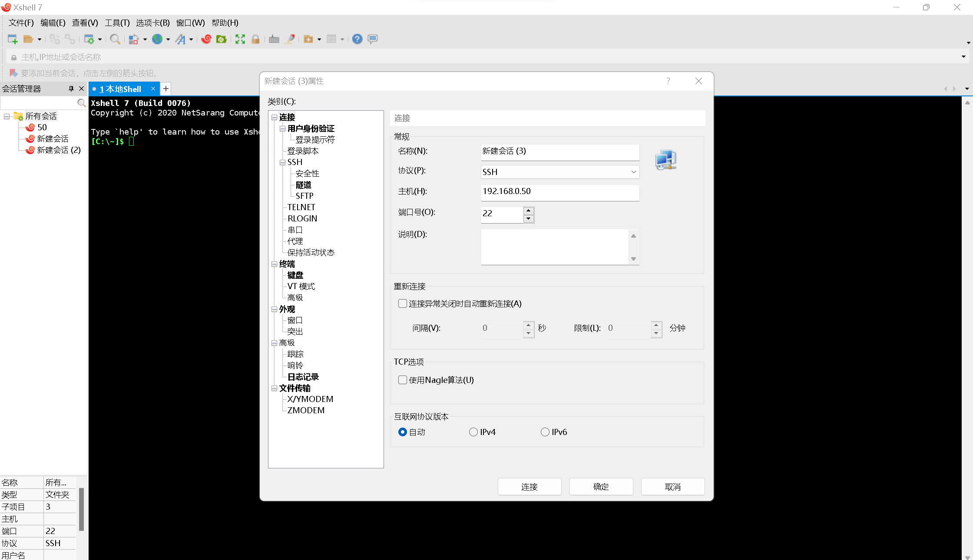Screen dimensions: 973x560
Task: Click the 确定 button
Action: point(601,487)
